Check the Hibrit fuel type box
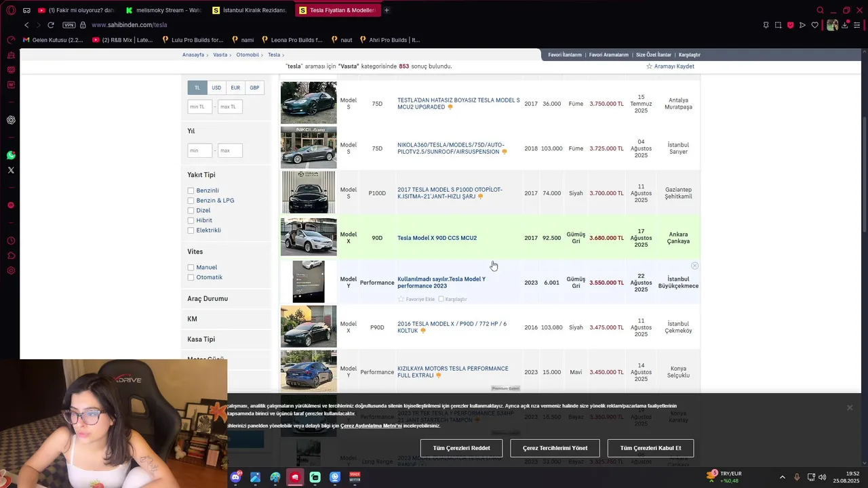The width and height of the screenshot is (868, 488). click(x=191, y=220)
